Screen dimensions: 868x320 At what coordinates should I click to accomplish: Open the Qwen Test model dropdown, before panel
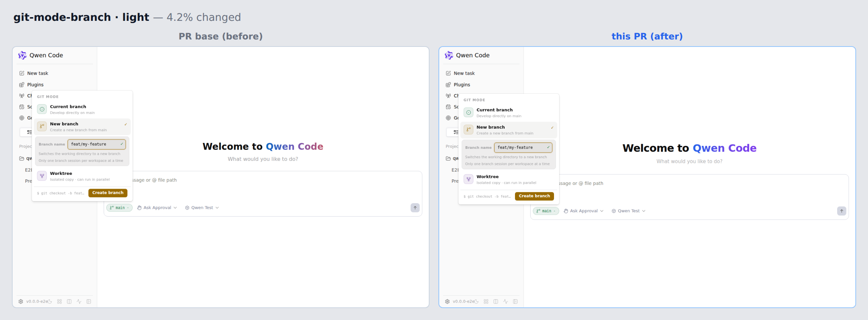click(x=202, y=208)
